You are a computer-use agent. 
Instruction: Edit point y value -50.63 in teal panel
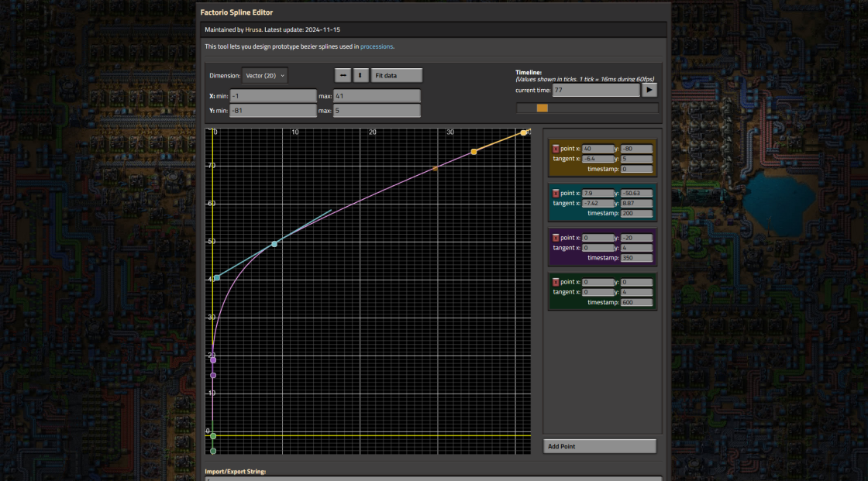tap(636, 193)
